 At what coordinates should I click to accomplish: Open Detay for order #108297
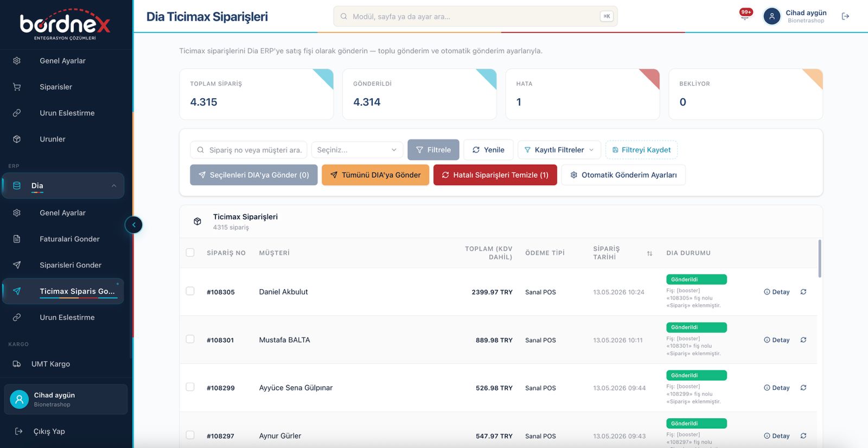pos(777,436)
